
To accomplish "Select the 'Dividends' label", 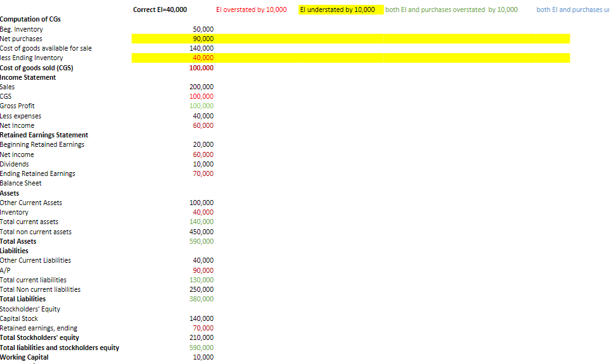I will coord(15,165).
